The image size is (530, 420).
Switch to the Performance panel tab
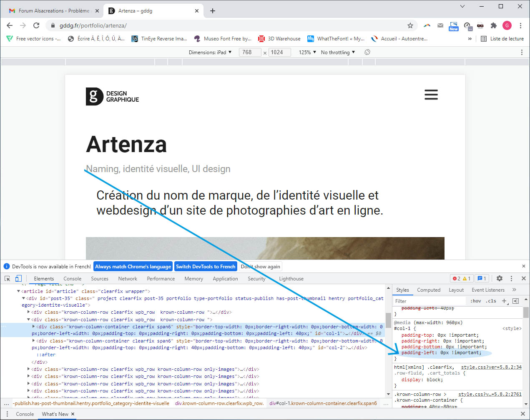coord(161,279)
